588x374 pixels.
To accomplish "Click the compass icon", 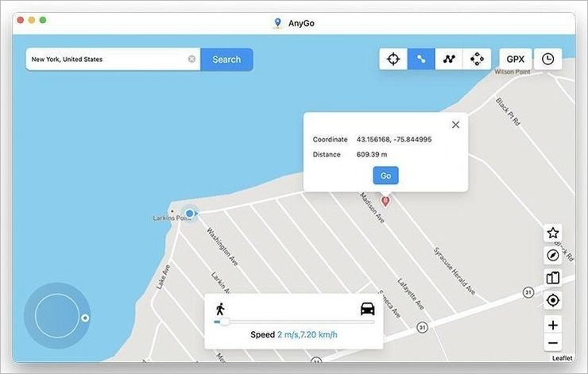I will 553,256.
